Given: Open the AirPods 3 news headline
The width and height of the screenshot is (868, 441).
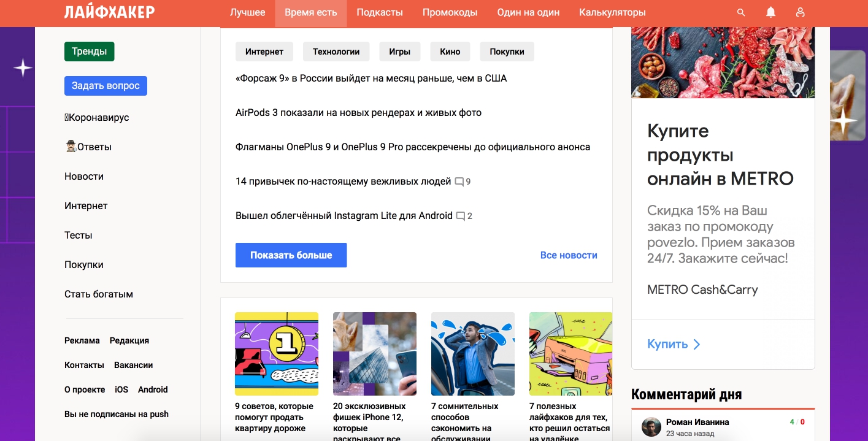Looking at the screenshot, I should coord(358,113).
